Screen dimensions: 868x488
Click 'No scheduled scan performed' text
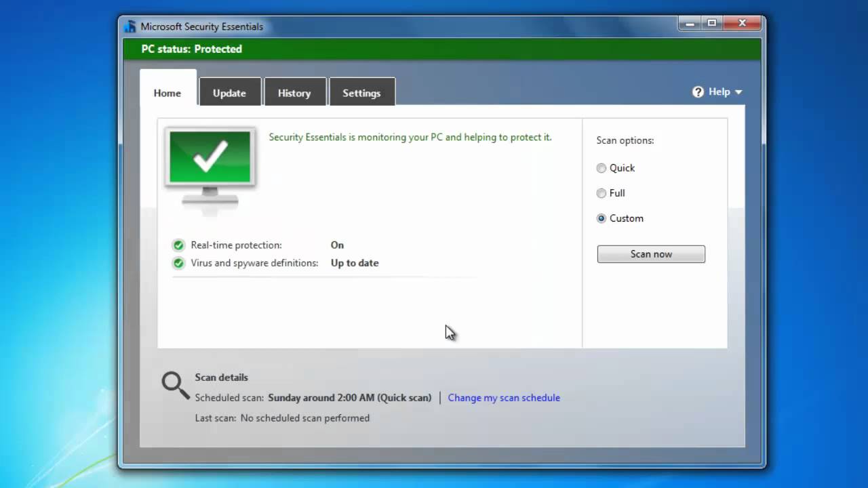[x=305, y=418]
